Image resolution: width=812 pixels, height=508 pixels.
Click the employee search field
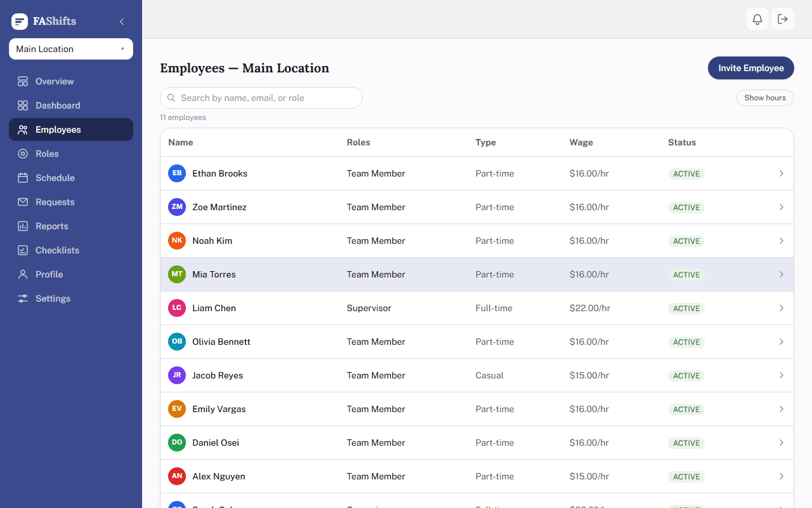click(x=261, y=98)
